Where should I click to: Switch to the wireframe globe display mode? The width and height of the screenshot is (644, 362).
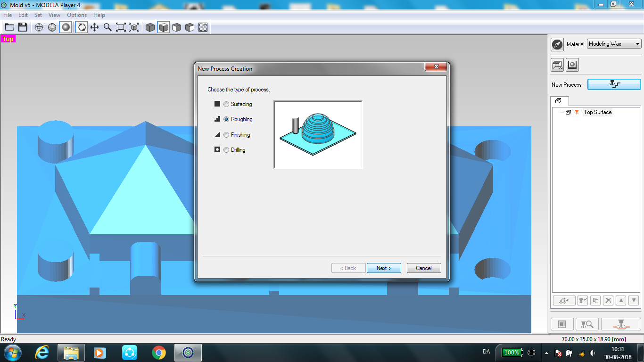(x=39, y=27)
